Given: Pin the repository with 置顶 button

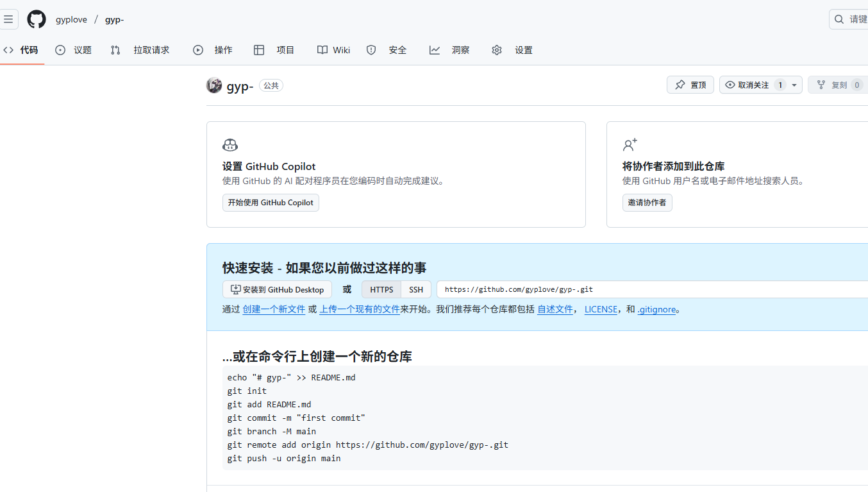Looking at the screenshot, I should [690, 85].
